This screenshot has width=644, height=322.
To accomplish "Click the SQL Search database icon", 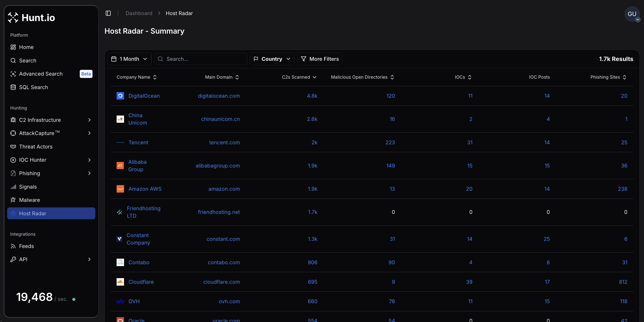I will coord(13,87).
